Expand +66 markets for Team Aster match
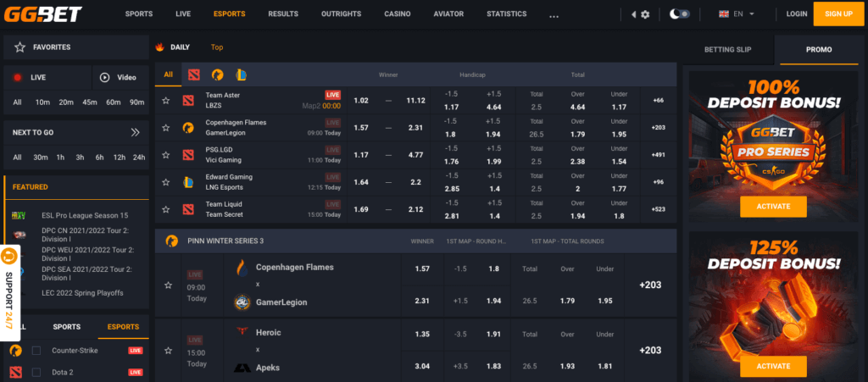 [x=659, y=101]
